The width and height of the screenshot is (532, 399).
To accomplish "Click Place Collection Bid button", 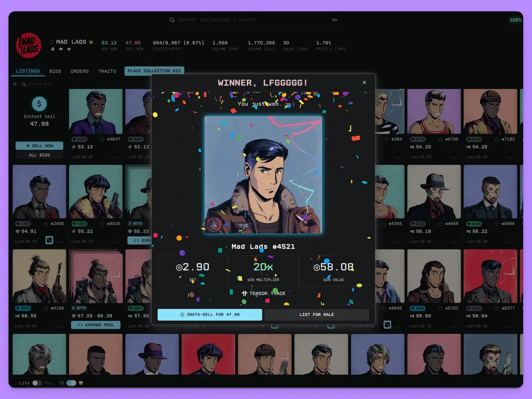I will (x=154, y=71).
